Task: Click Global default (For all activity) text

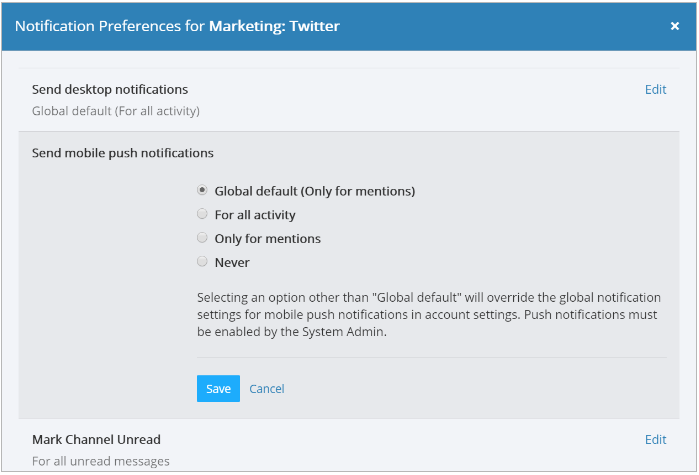Action: pyautogui.click(x=115, y=111)
